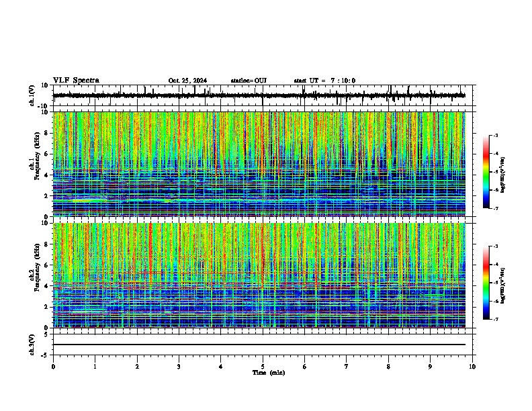Select the "station=OUI" header label
This screenshot has width=532, height=411.
(249, 81)
